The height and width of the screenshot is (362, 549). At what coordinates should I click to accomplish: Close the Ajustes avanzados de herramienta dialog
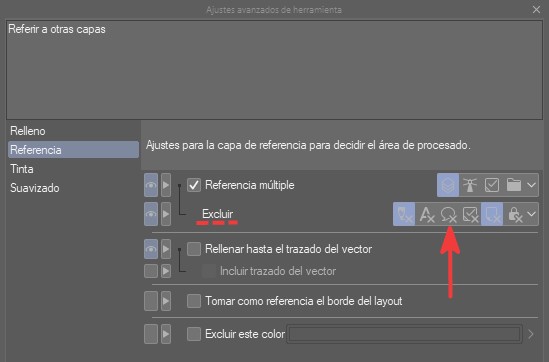(536, 9)
